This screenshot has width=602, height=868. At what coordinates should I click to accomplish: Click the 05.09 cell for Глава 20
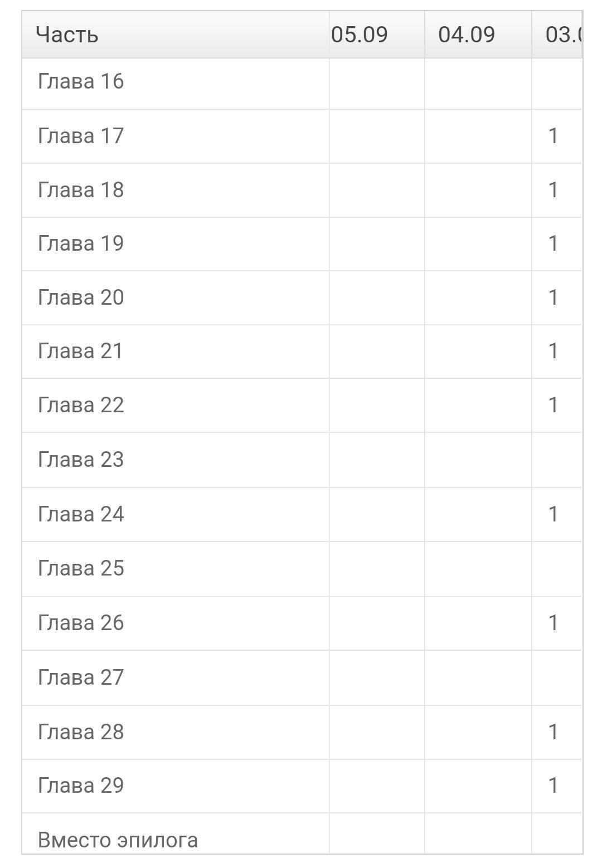[377, 298]
